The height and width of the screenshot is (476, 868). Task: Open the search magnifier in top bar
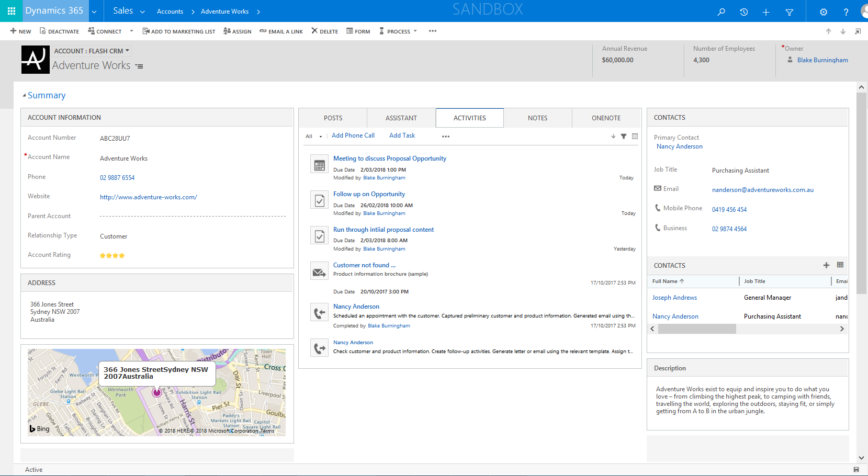click(x=721, y=12)
